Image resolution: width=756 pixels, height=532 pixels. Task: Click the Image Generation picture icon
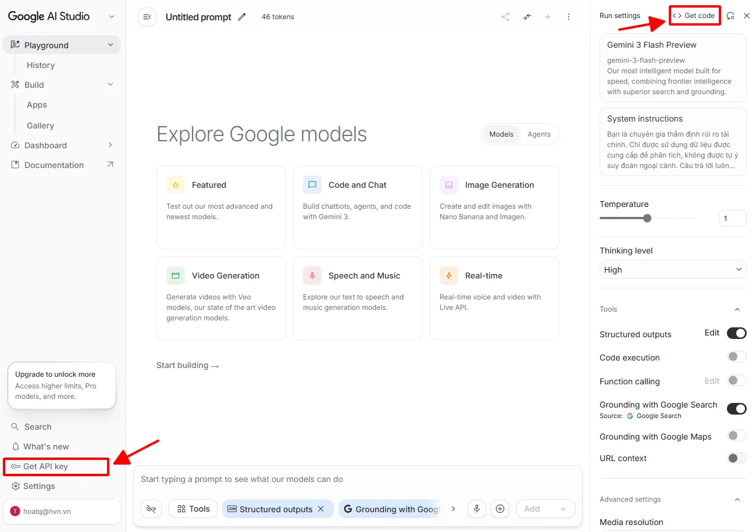(449, 185)
